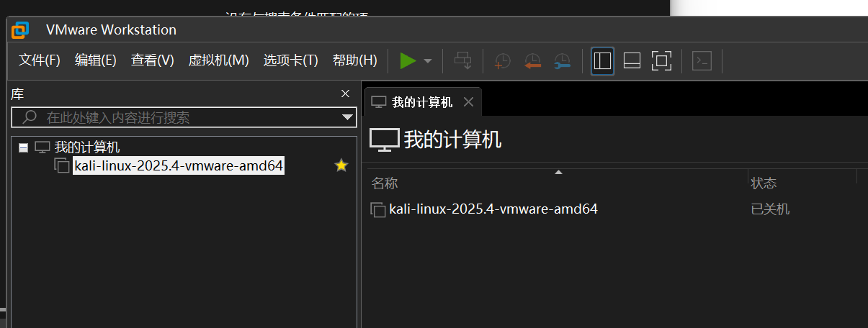Take a snapshot with the clock-plus icon
Image resolution: width=868 pixels, height=328 pixels.
[x=502, y=61]
